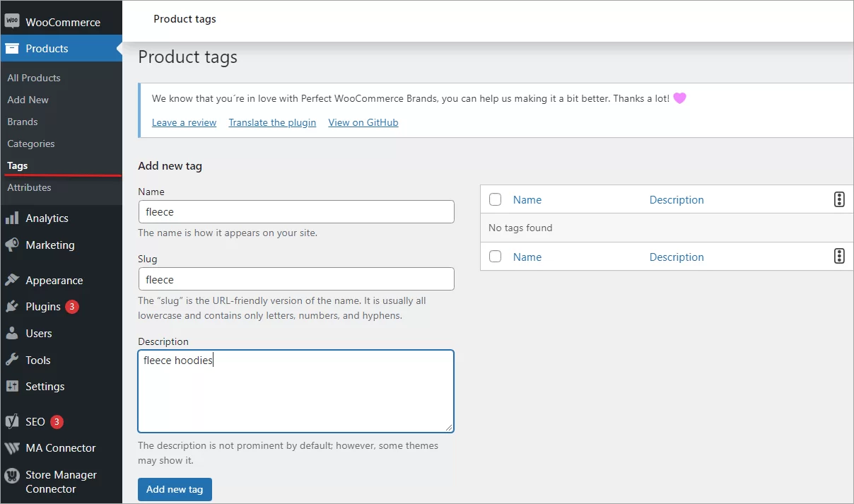Screen dimensions: 854x504
Task: Switch to All Products
Action: point(33,78)
